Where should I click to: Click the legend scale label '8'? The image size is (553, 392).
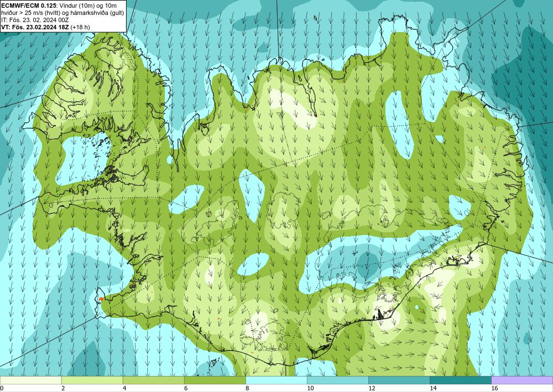pyautogui.click(x=247, y=388)
